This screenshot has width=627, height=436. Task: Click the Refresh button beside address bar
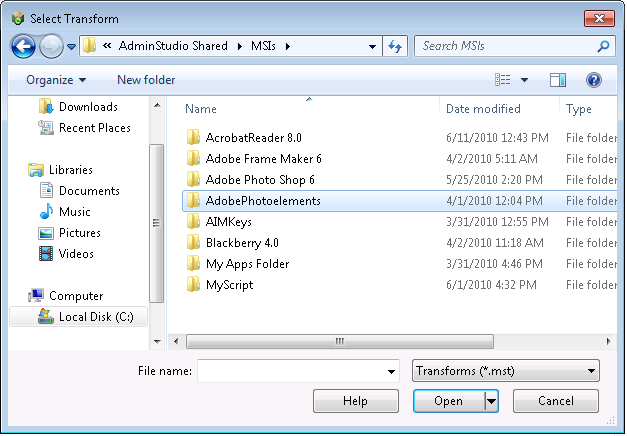tap(395, 46)
